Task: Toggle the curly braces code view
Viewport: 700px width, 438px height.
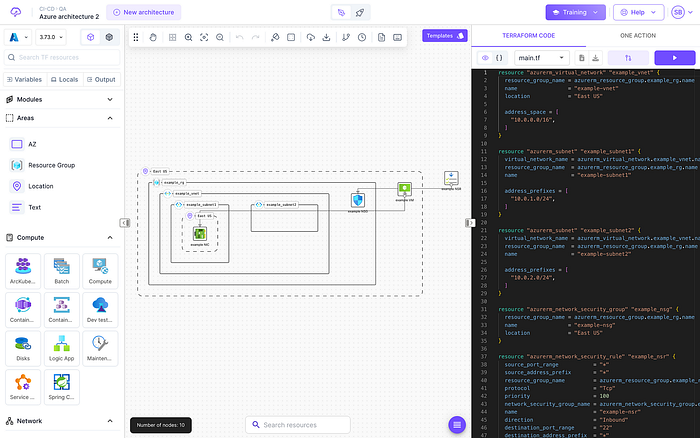Action: click(499, 58)
